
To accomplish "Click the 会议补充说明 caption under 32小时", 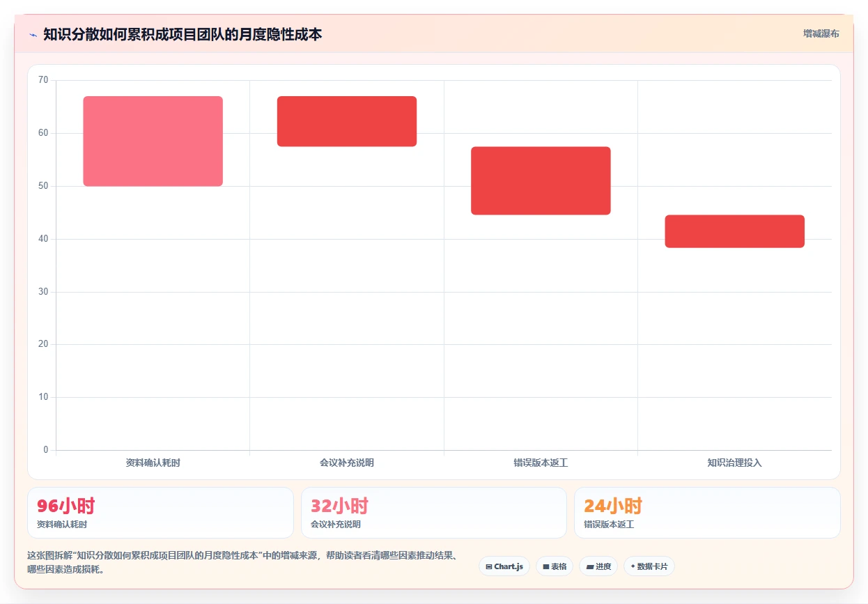I will 336,524.
